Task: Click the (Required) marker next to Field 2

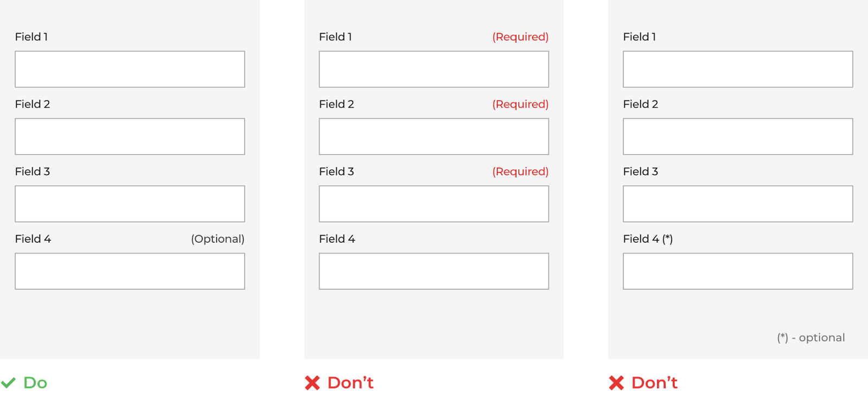Action: (x=520, y=104)
